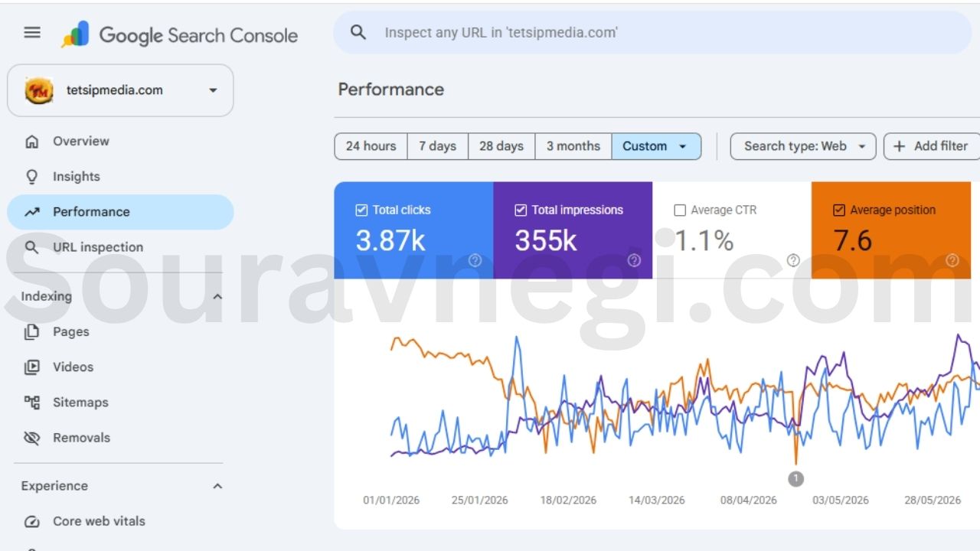980x551 pixels.
Task: Click the Removals crossed-eye icon
Action: [x=31, y=438]
